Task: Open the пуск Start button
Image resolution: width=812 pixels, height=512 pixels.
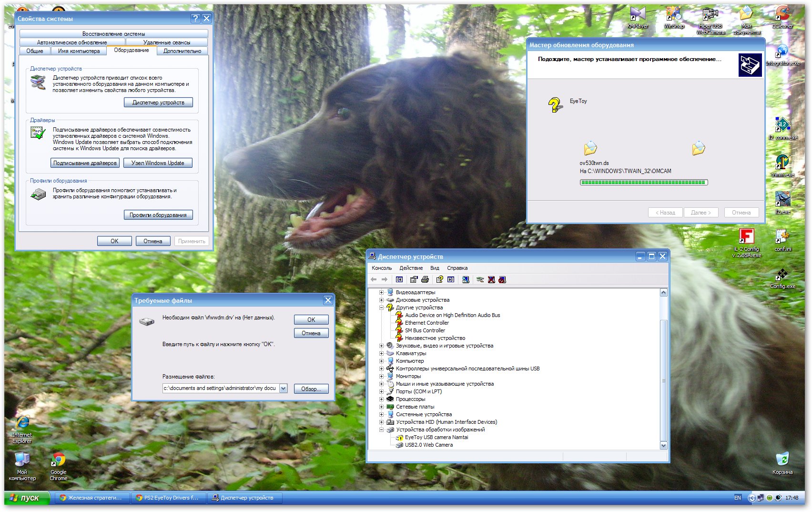Action: [27, 498]
